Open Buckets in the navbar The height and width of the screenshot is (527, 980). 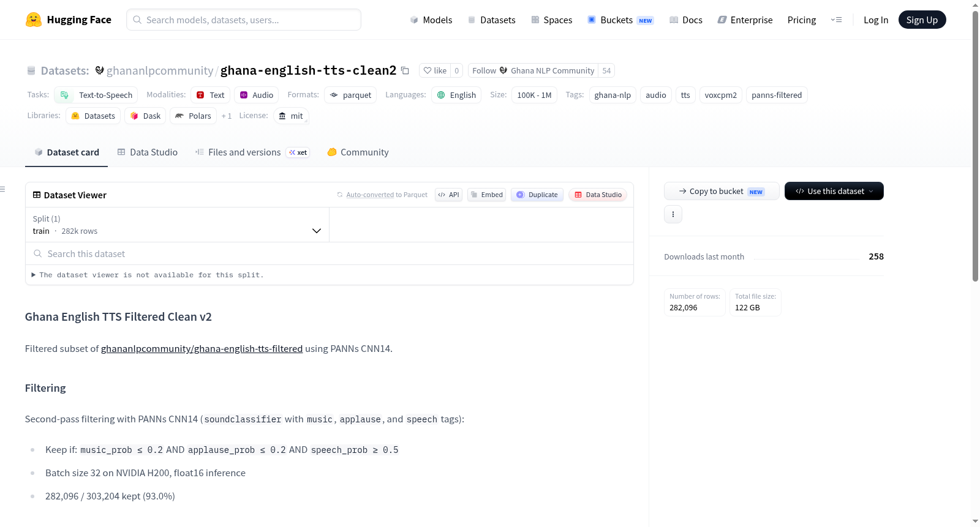620,20
